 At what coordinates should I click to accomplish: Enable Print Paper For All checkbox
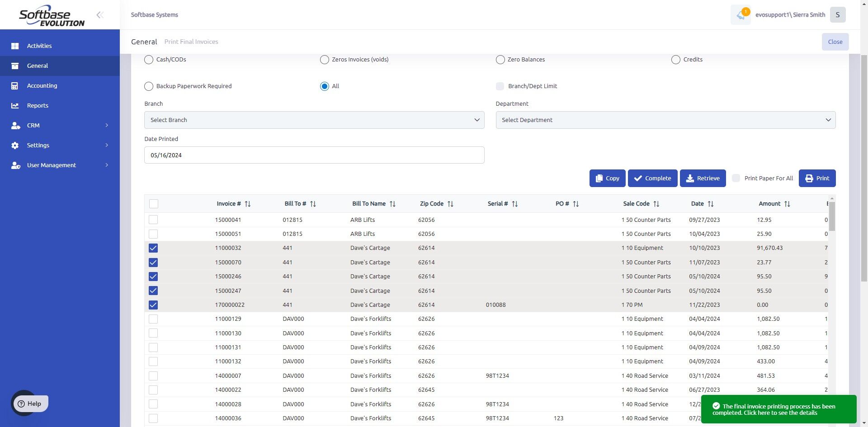pos(736,178)
